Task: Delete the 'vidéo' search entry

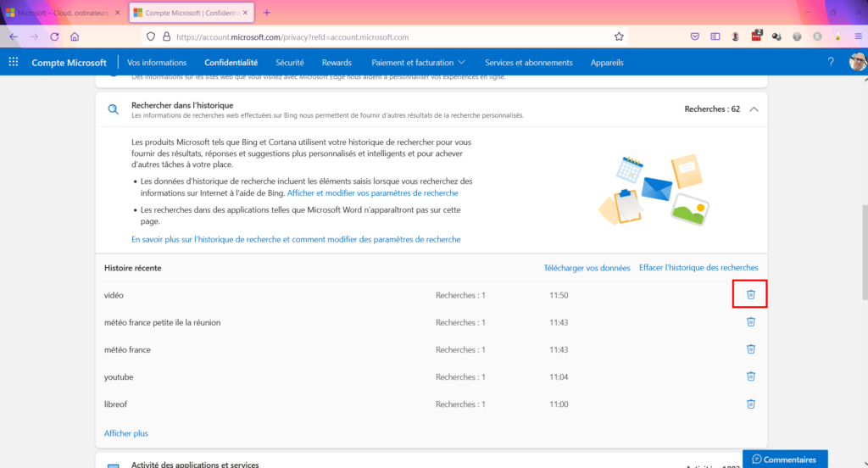Action: pos(751,295)
